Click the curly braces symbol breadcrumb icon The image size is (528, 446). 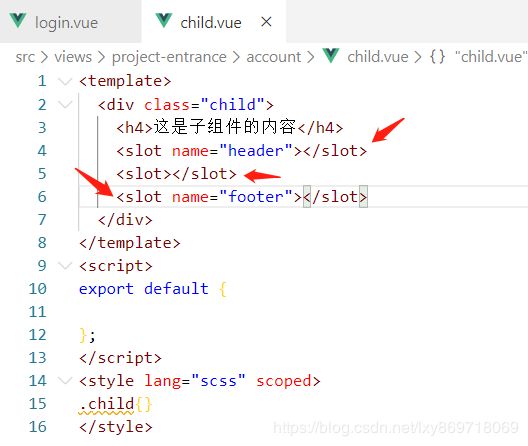tap(437, 57)
